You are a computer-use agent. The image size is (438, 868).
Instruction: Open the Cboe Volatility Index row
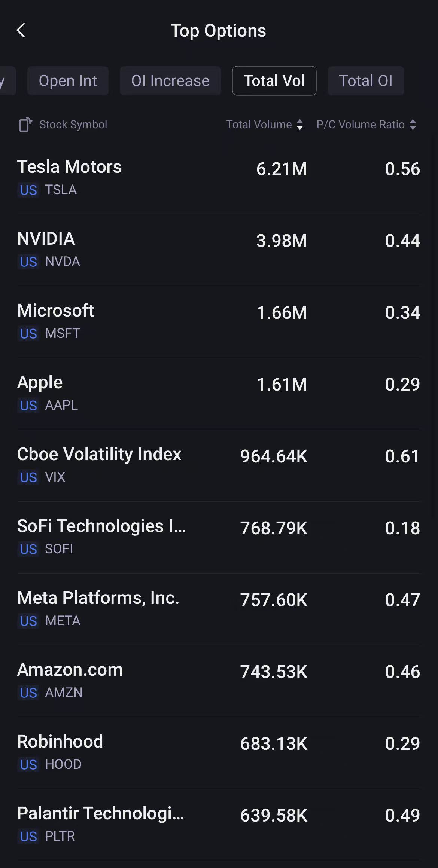click(x=219, y=465)
